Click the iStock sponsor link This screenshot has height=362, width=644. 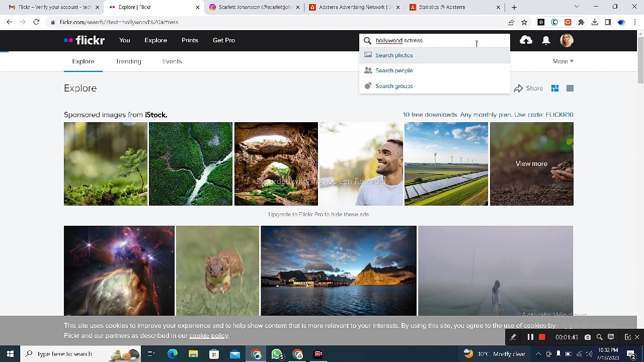[156, 115]
